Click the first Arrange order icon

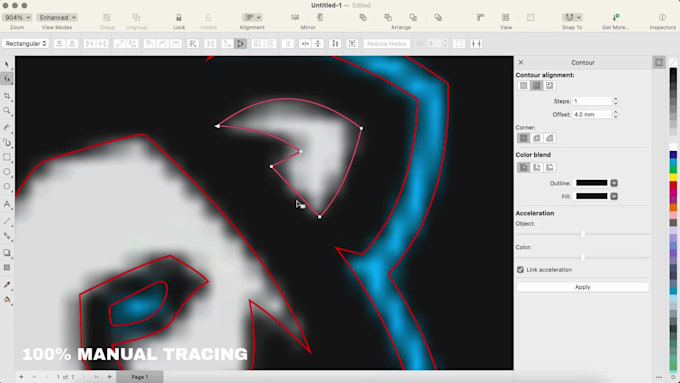[363, 17]
